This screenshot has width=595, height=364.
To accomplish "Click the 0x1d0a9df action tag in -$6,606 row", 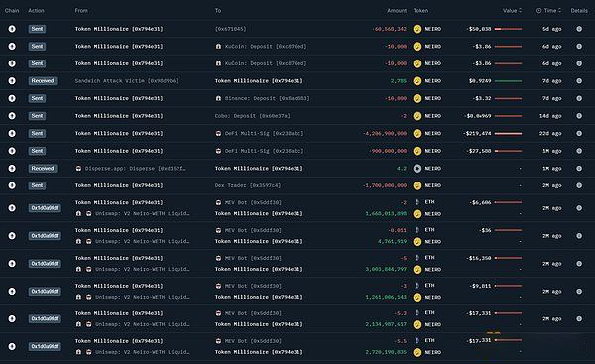I will (45, 208).
